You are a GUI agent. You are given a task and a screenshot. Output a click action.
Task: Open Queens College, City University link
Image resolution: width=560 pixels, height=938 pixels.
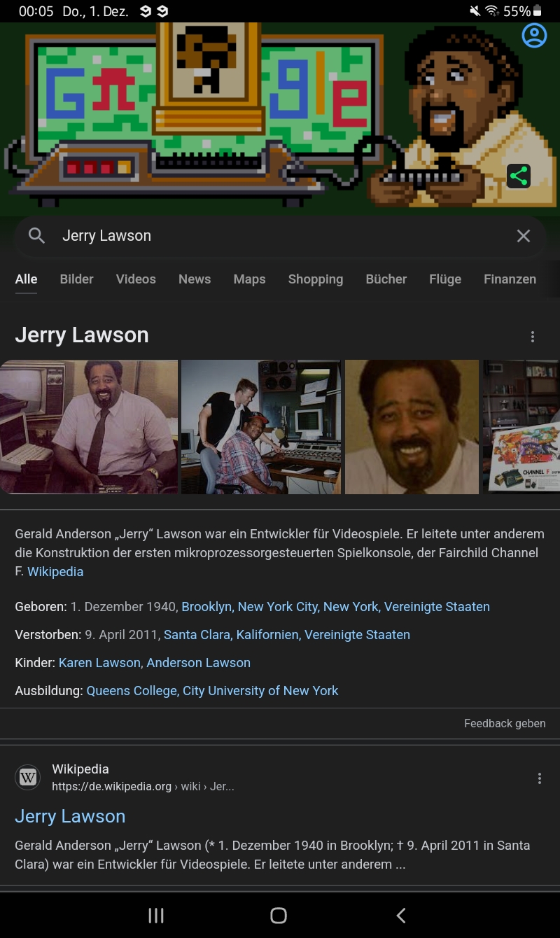point(212,691)
